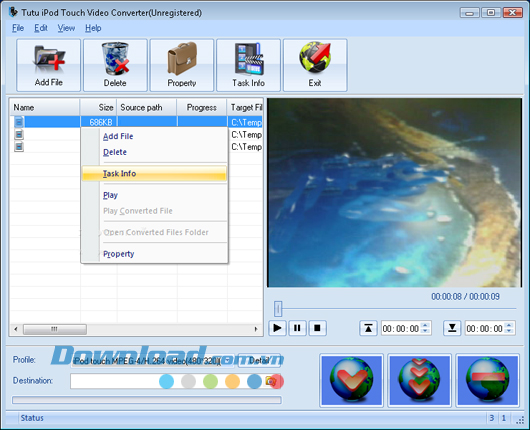Select the third file row icon

click(19, 146)
